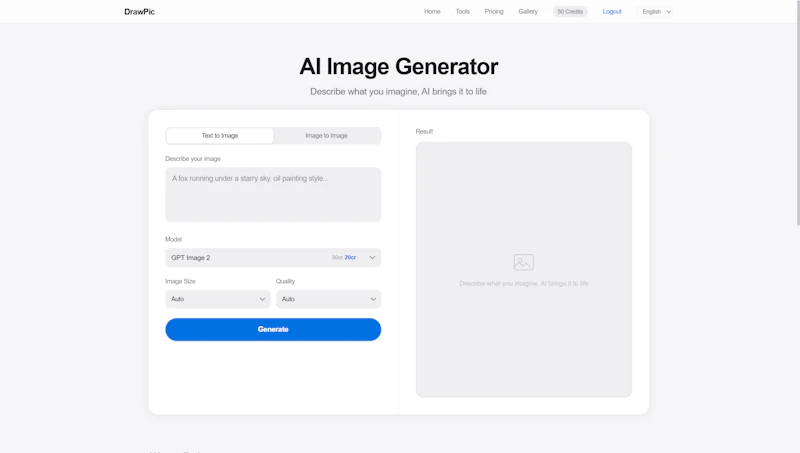This screenshot has height=453, width=800.
Task: Click the DrawPic logo
Action: click(x=139, y=12)
